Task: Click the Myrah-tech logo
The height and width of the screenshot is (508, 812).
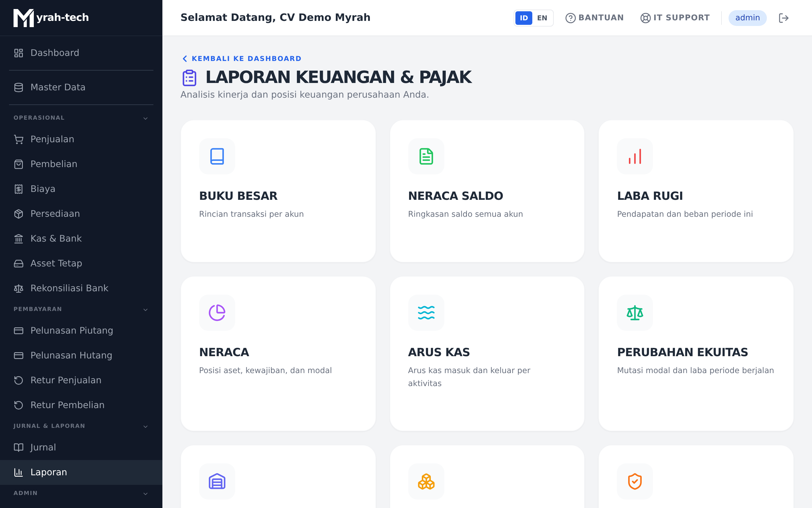Action: point(51,17)
